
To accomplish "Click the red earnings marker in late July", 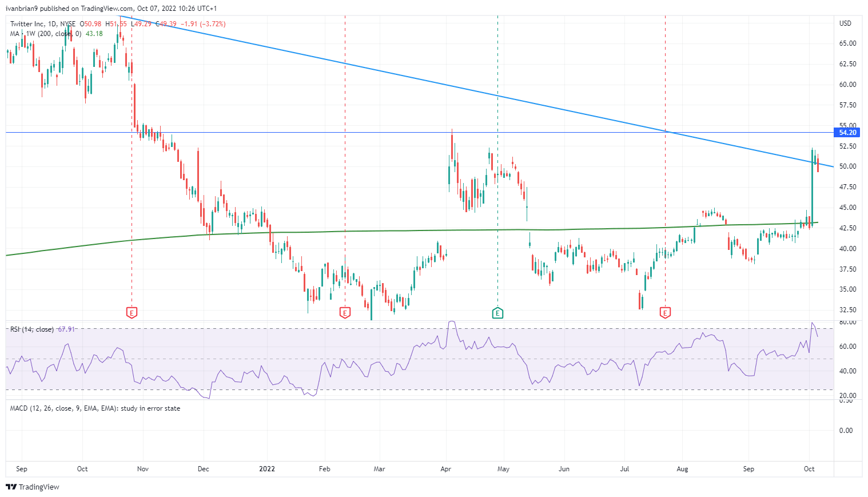I will click(x=665, y=313).
